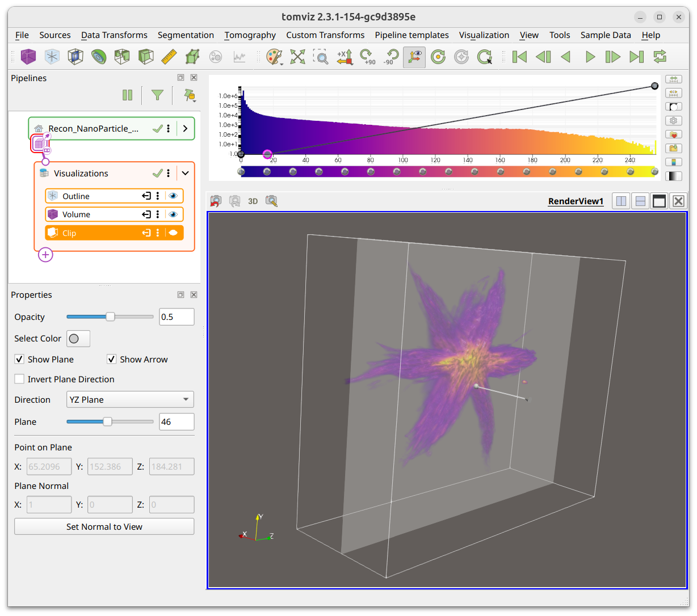Toggle the 3D view mode button
697x616 pixels.
pos(253,201)
